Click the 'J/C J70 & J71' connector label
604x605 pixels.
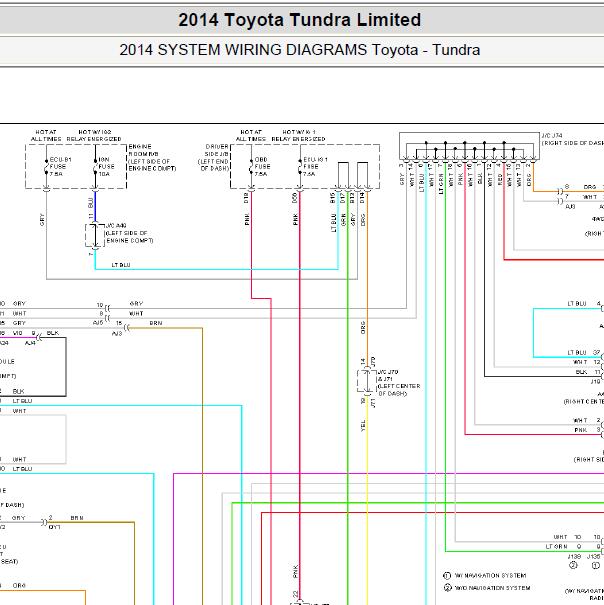[399, 383]
